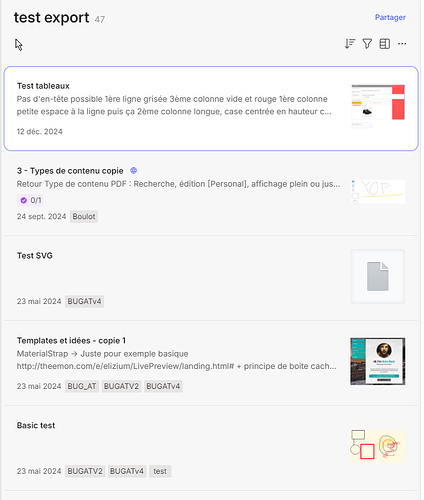Open the Test tableaux note
This screenshot has height=500, width=424.
click(x=211, y=108)
